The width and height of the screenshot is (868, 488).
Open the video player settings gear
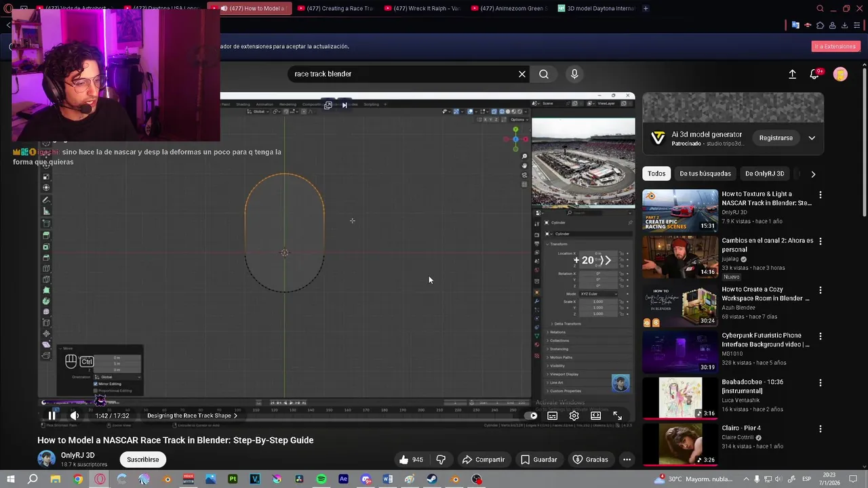click(x=574, y=415)
